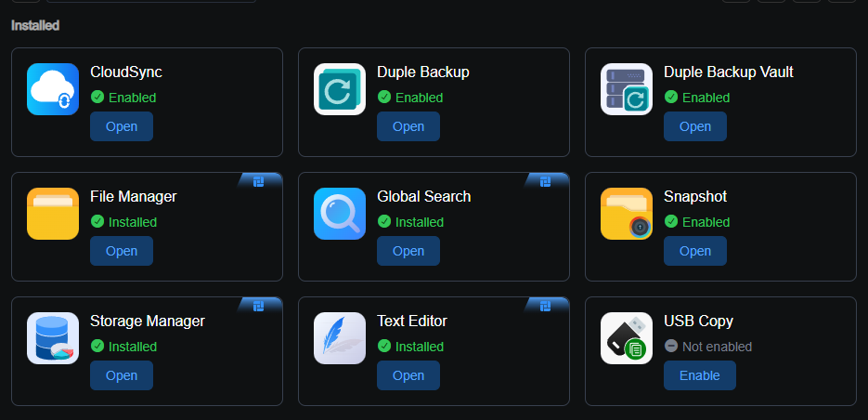Click the 'Enabled' status under Duple Backup Vault
The width and height of the screenshot is (868, 420).
[706, 98]
